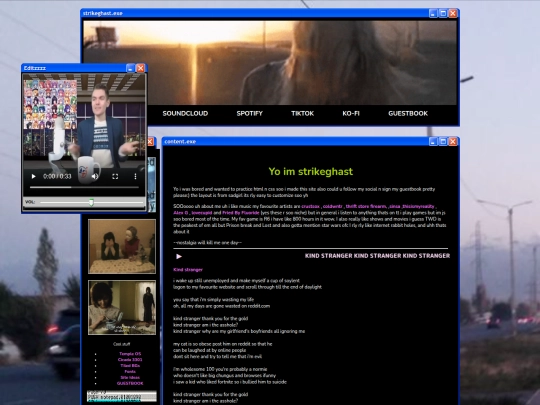The image size is (540, 405).
Task: Open the Temple OS link
Action: [130, 354]
